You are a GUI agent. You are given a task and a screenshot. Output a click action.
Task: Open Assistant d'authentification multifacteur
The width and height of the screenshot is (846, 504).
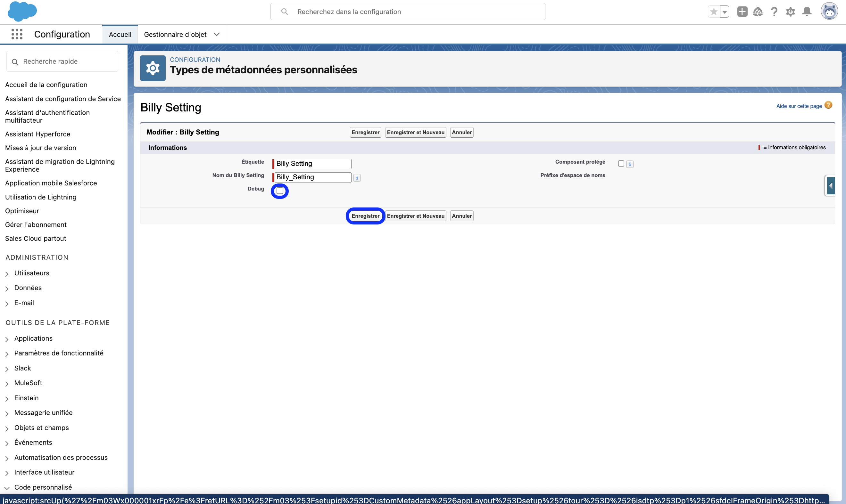coord(47,117)
